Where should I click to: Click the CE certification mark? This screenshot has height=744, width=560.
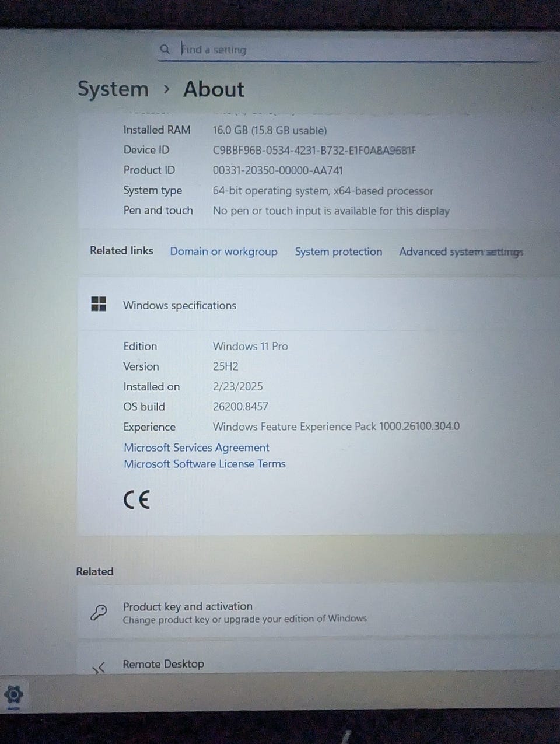point(136,500)
